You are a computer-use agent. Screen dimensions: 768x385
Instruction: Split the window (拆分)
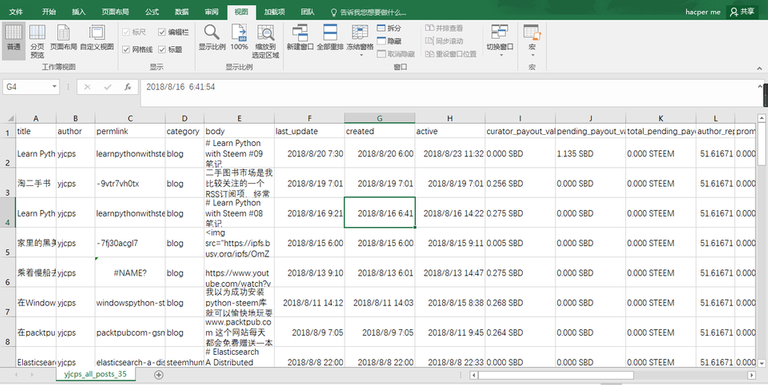[x=389, y=28]
